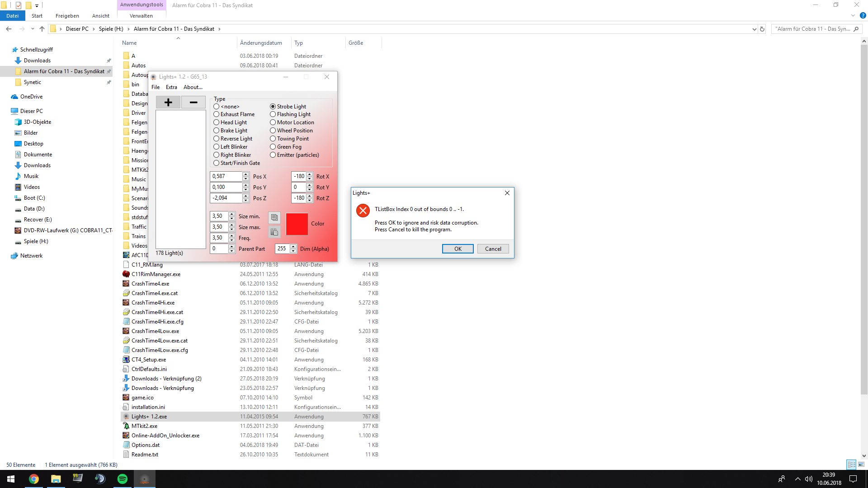Open File Explorer from the taskbar

pyautogui.click(x=56, y=479)
